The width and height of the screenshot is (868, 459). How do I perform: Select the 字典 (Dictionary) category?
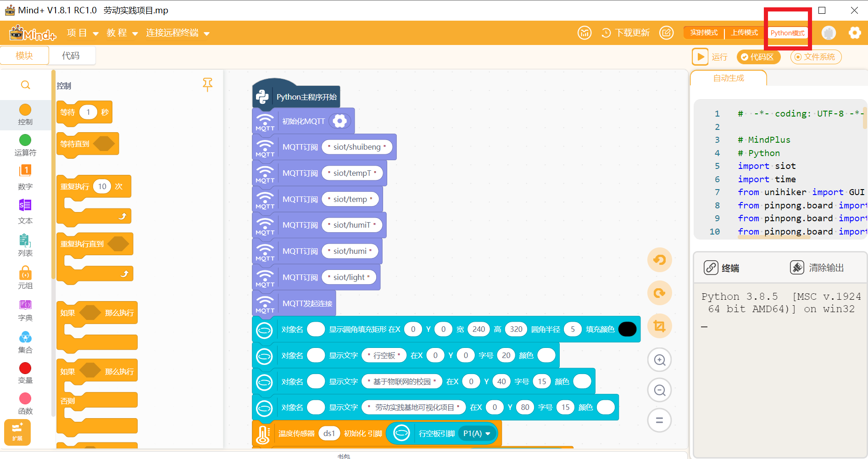[25, 311]
